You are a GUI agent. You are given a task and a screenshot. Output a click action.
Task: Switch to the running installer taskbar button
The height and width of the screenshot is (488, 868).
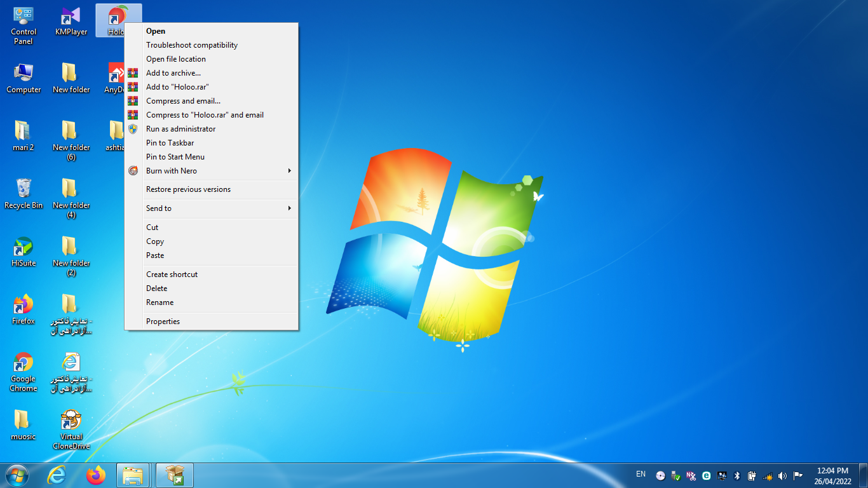point(174,475)
